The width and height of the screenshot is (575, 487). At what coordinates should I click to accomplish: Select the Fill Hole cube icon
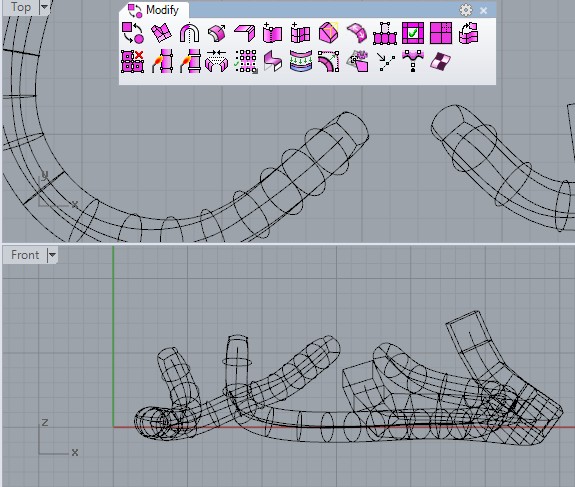tap(329, 33)
